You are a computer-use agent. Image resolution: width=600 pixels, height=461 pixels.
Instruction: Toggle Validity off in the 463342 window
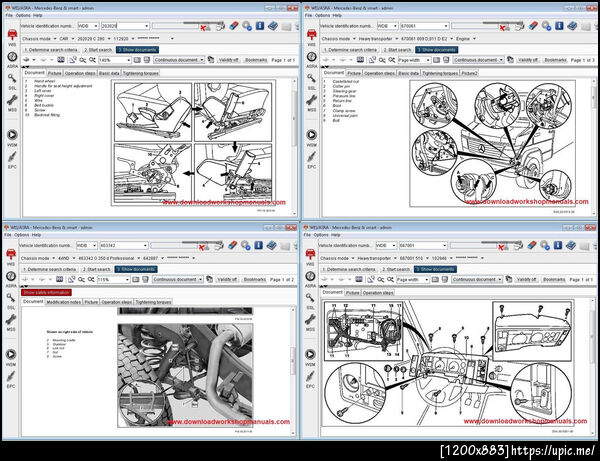[x=227, y=280]
